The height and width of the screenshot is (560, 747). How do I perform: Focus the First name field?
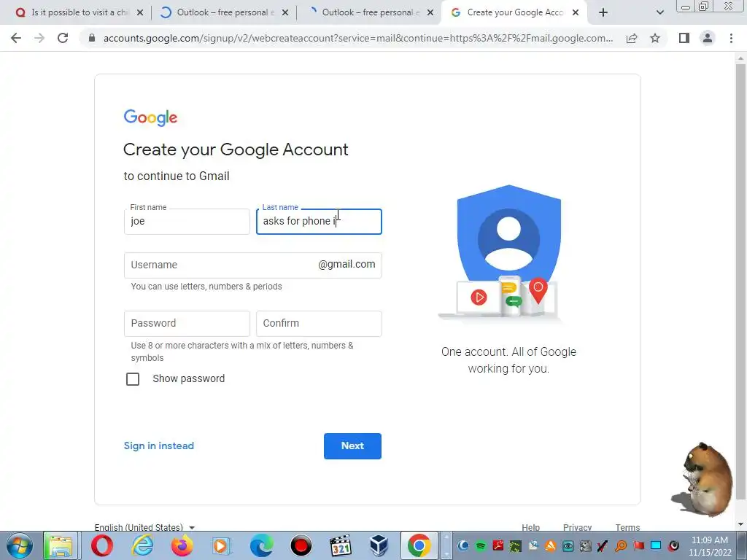(x=187, y=222)
